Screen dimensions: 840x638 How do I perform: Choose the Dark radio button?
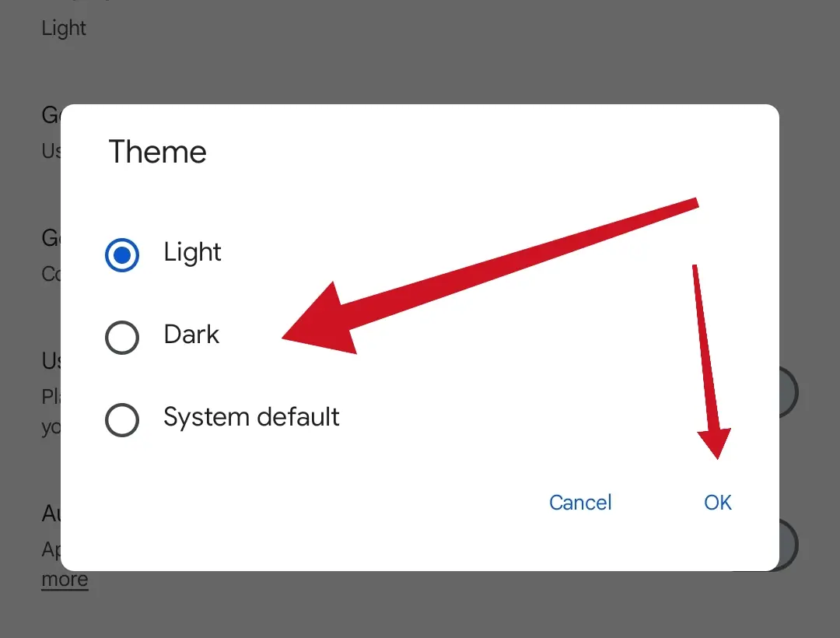point(122,337)
